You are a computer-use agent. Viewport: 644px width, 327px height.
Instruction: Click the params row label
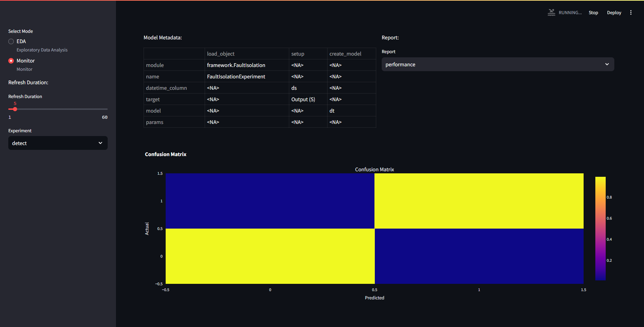[174, 122]
